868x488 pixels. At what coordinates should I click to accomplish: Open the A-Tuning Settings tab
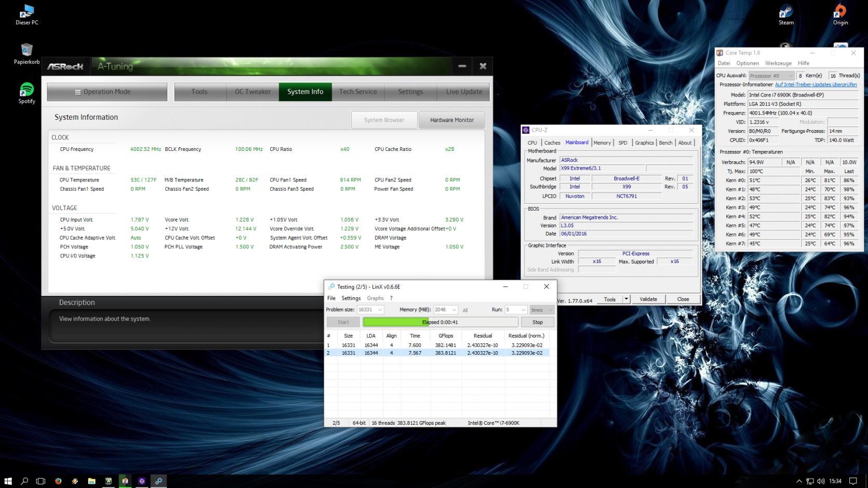(410, 92)
